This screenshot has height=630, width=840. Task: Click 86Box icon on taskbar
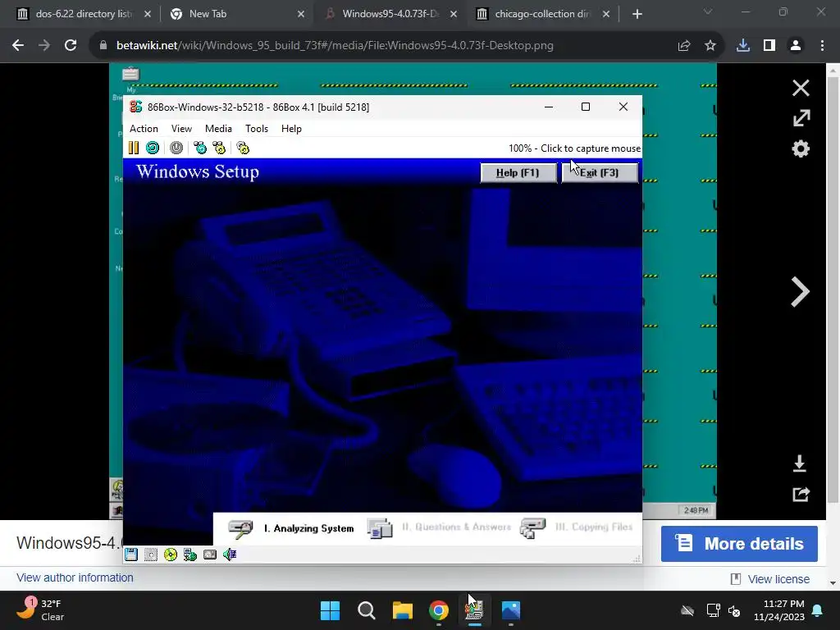point(474,610)
